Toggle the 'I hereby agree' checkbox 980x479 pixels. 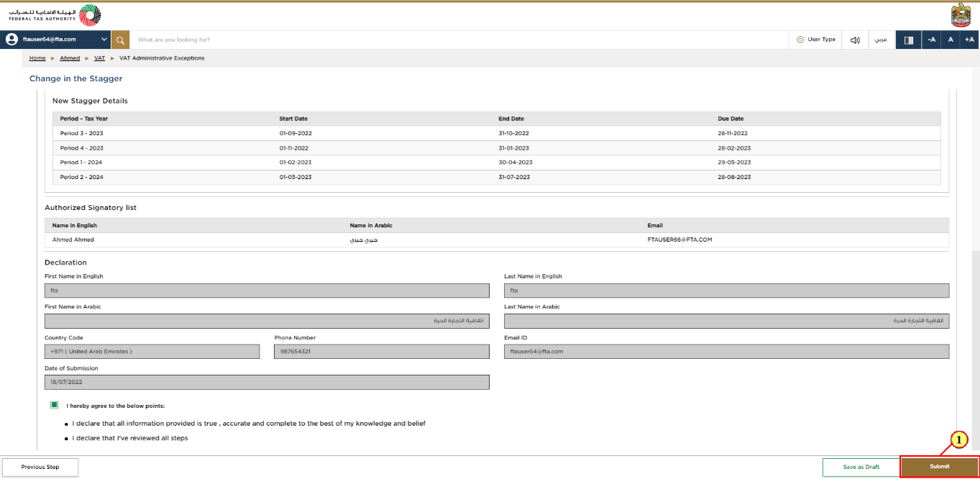point(55,405)
